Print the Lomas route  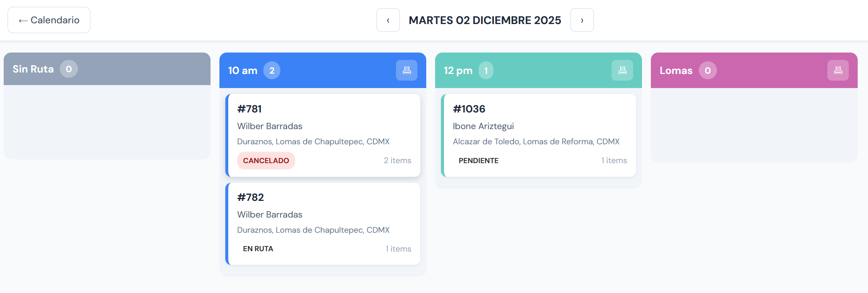(x=838, y=70)
